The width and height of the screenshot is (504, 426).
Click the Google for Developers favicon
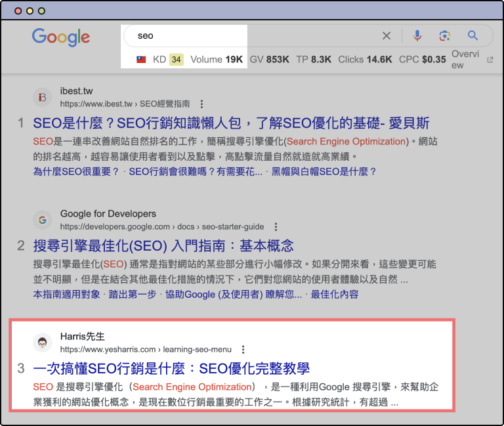click(x=43, y=220)
